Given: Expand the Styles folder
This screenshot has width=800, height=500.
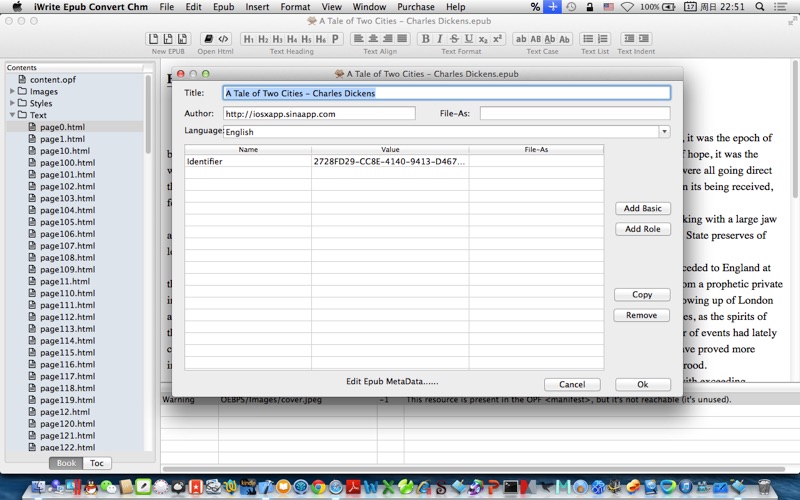Looking at the screenshot, I should [12, 103].
